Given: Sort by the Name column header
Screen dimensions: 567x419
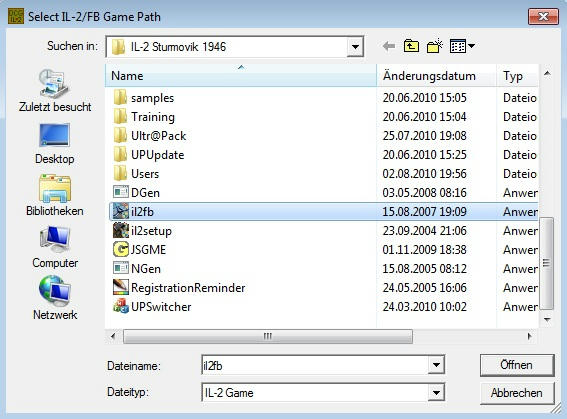Looking at the screenshot, I should click(x=241, y=76).
